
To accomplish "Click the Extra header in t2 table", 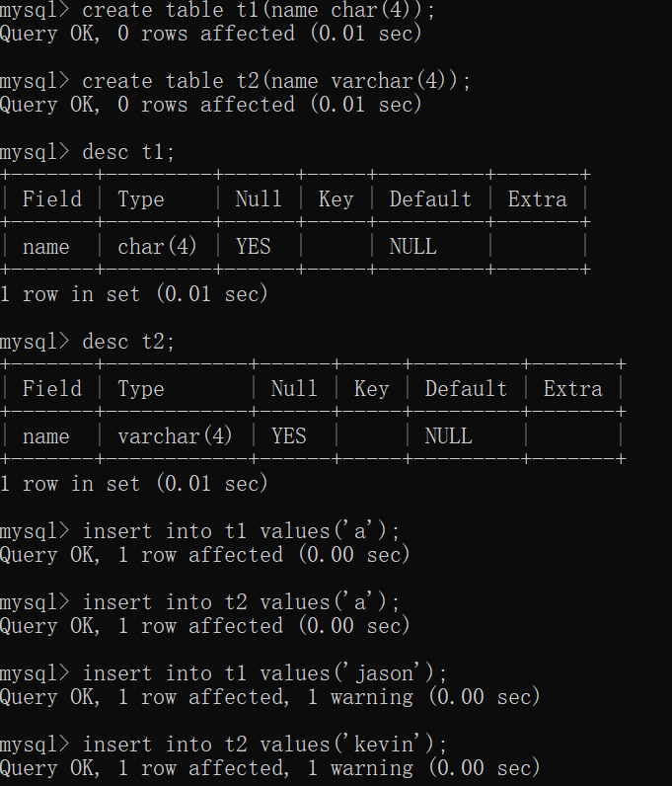I will (x=572, y=389).
